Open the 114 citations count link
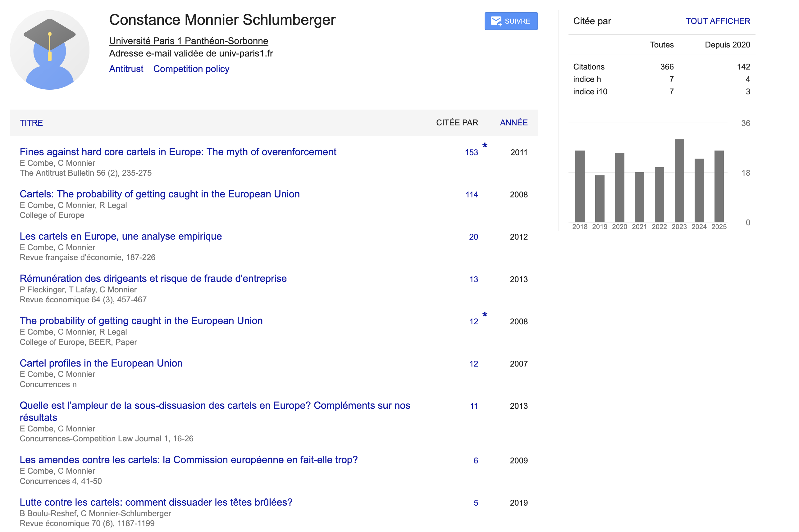 [x=471, y=194]
